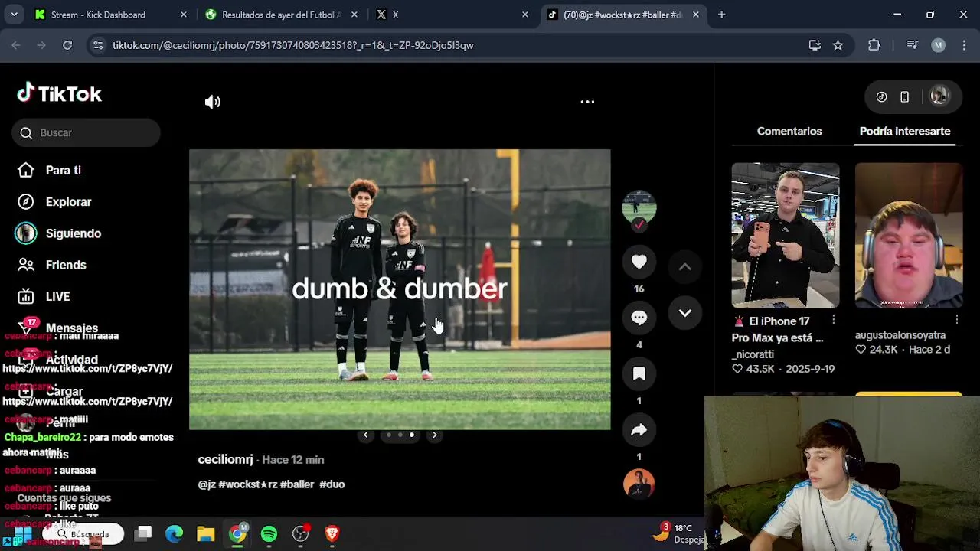Open the three-dot options menu above the photo
Screen dimensions: 980x551
pos(587,102)
